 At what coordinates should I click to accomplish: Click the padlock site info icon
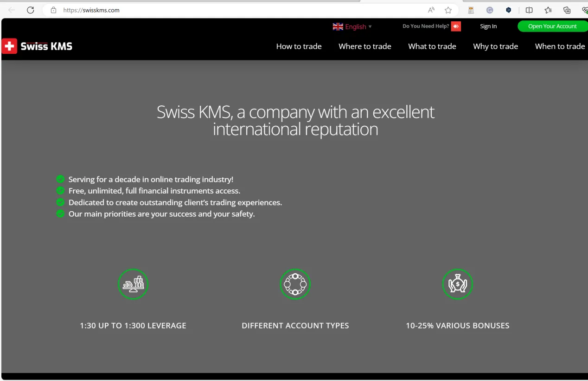pos(53,10)
